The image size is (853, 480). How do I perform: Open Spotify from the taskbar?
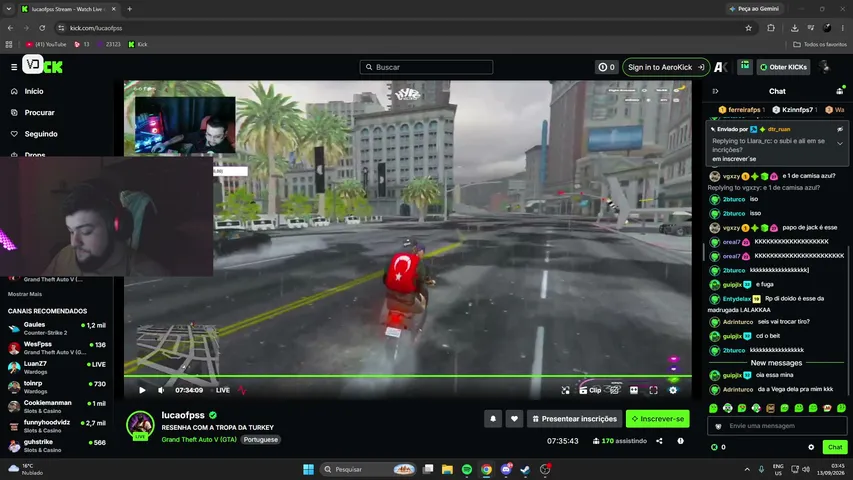467,469
